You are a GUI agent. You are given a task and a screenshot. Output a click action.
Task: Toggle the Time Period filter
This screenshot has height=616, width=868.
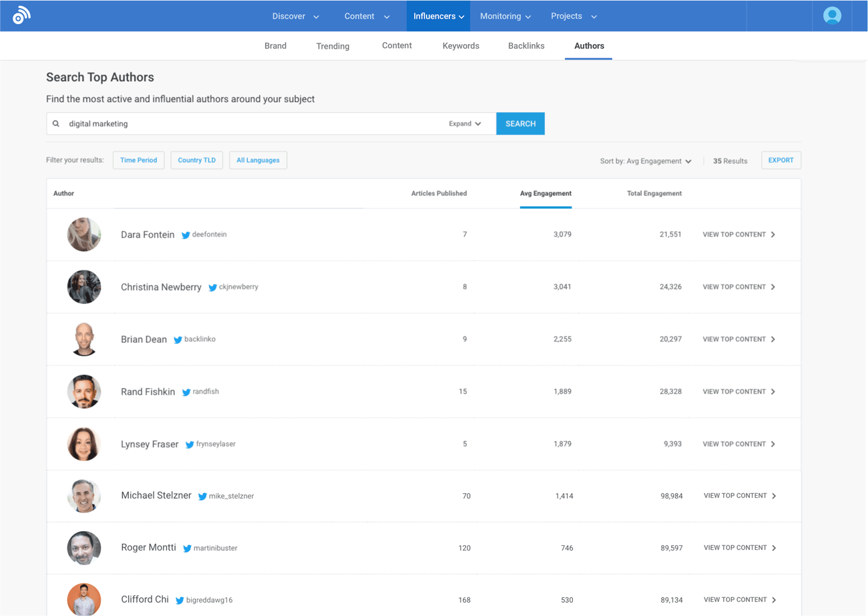coord(138,160)
